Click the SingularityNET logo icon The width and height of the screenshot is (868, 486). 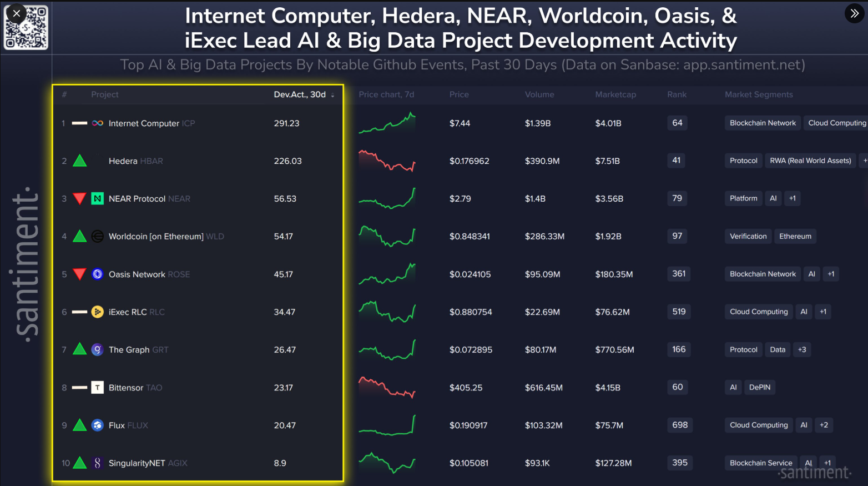[x=98, y=463]
